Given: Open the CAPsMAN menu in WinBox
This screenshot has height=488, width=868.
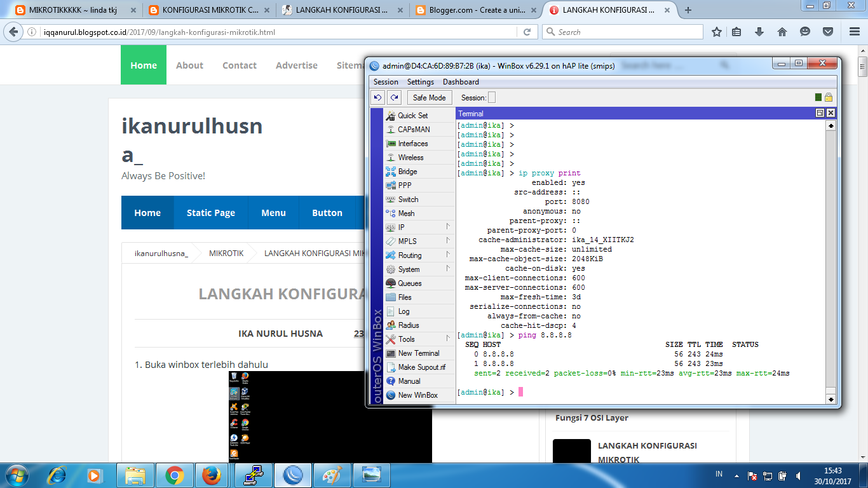Looking at the screenshot, I should [419, 130].
